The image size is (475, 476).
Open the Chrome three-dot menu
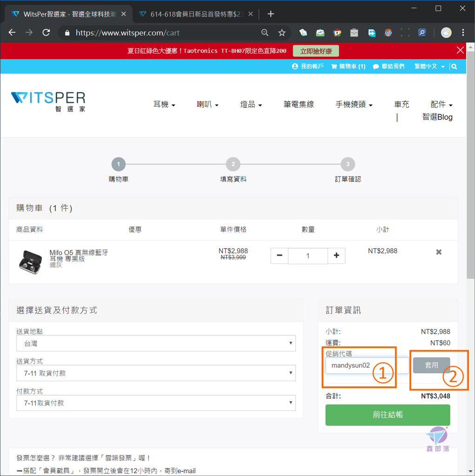pyautogui.click(x=463, y=33)
